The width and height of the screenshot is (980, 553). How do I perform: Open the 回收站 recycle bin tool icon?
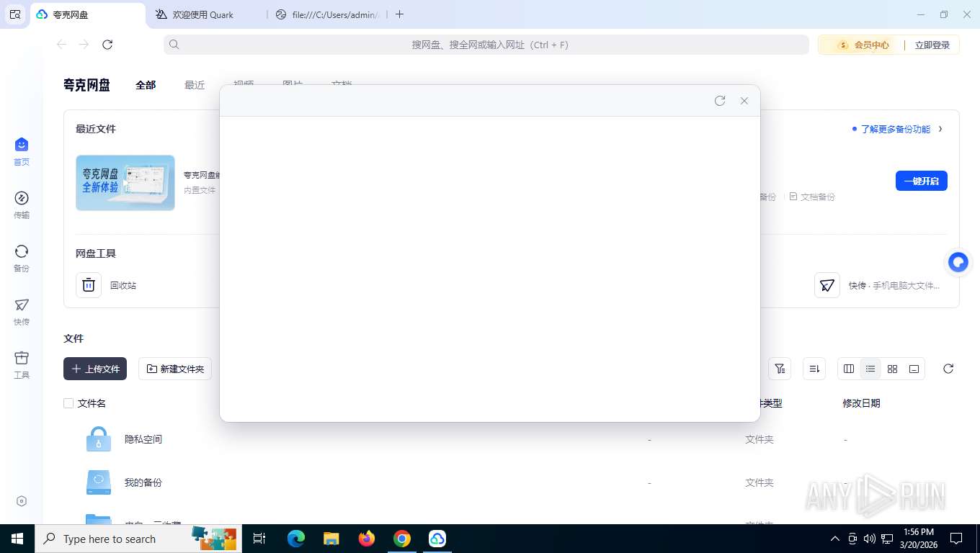click(89, 285)
